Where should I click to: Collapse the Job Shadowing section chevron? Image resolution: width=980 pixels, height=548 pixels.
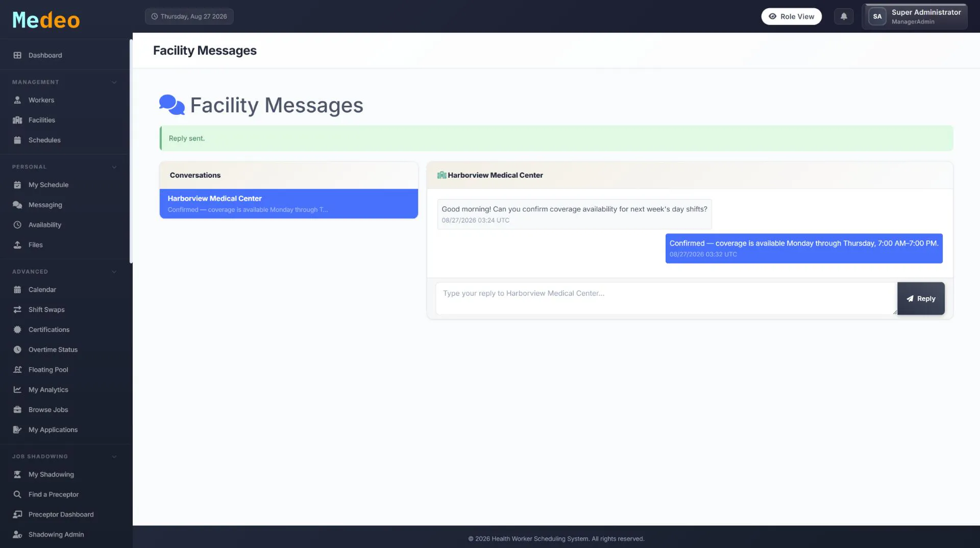pos(114,457)
